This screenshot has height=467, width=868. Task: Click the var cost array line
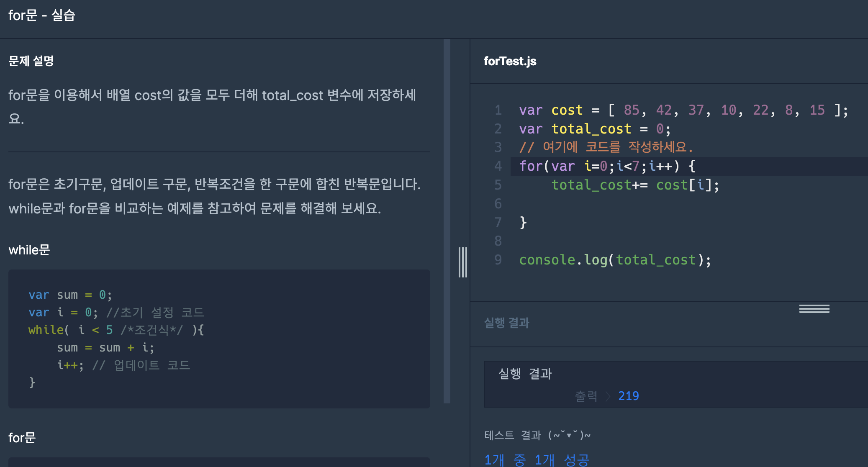(x=683, y=110)
